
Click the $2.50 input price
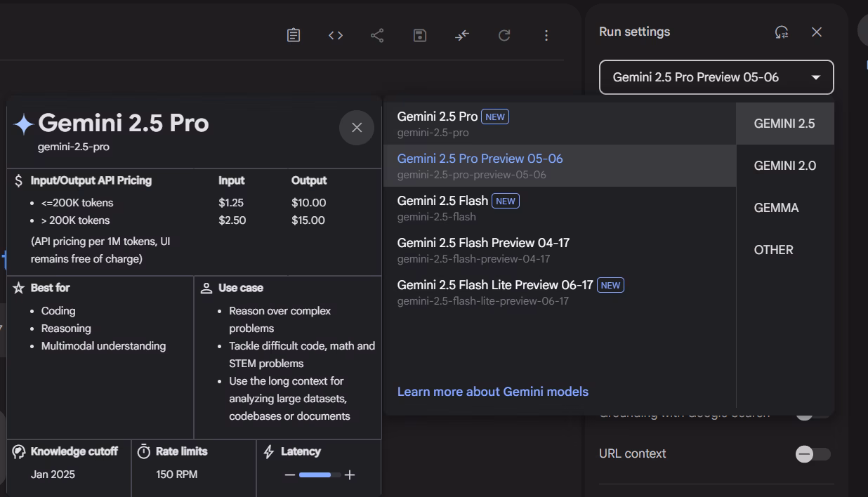pyautogui.click(x=232, y=220)
